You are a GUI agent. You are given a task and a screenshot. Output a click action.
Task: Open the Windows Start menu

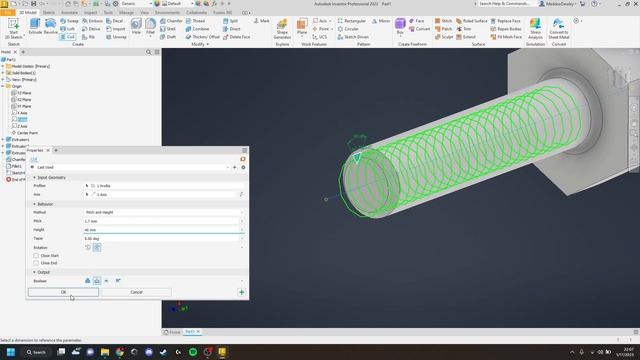click(11, 352)
